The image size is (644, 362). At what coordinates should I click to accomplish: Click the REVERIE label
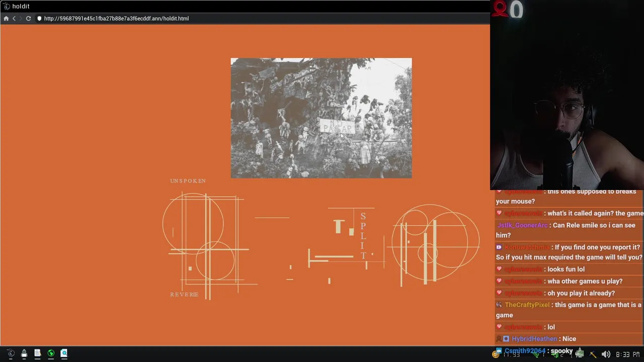pos(184,295)
